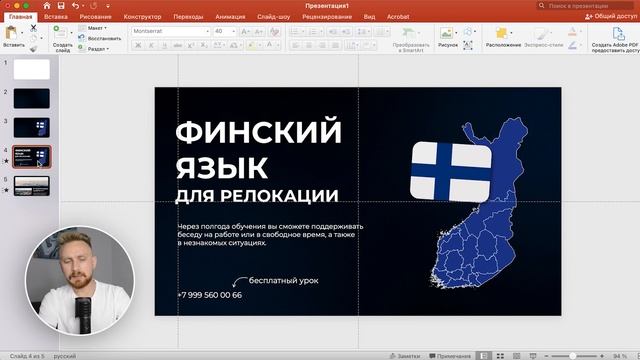Select slide 3 thumbnail
The width and height of the screenshot is (640, 360).
coord(31,128)
